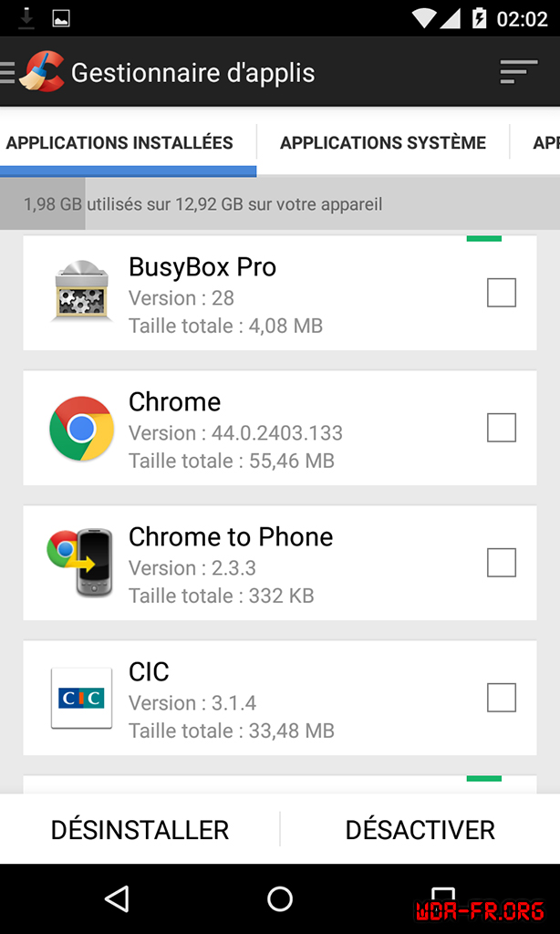Tick the Chrome to Phone checkbox
The height and width of the screenshot is (934, 560).
[501, 563]
